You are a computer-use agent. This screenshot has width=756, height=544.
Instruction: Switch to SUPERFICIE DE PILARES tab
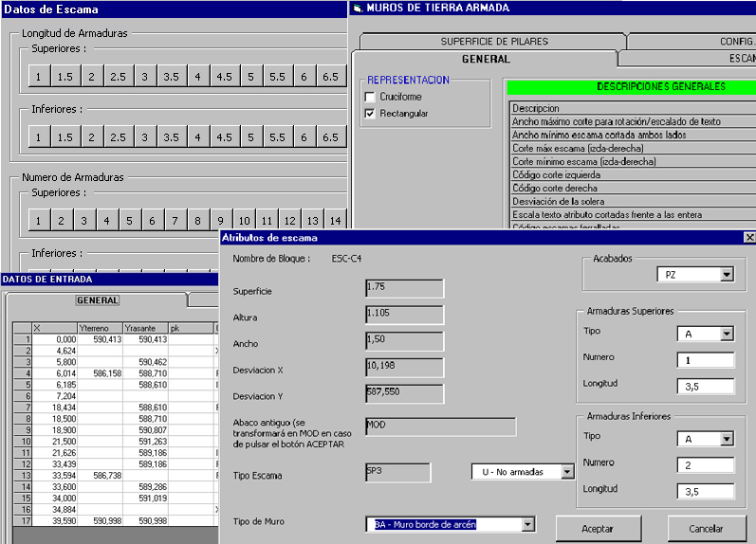(493, 42)
